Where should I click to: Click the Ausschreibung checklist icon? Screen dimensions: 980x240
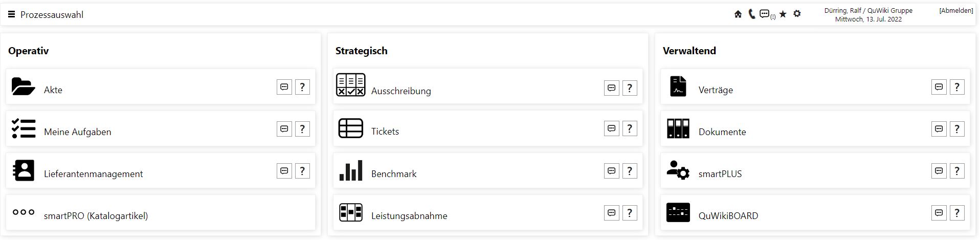[x=351, y=85]
